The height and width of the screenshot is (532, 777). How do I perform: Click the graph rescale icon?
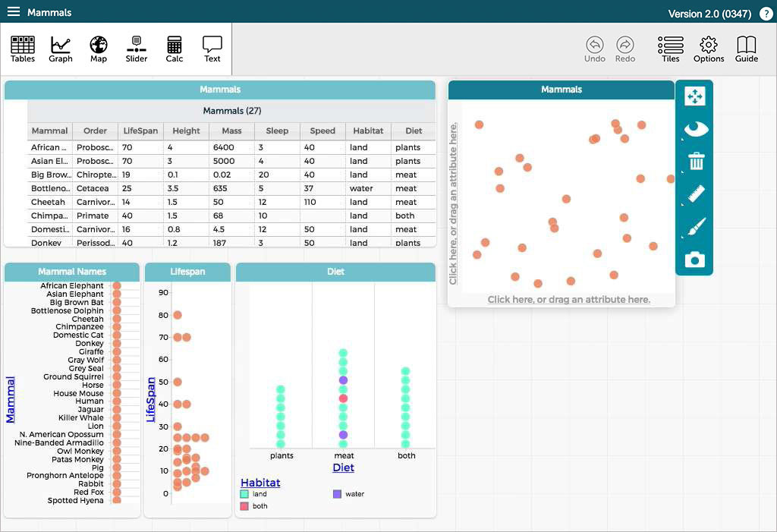pyautogui.click(x=694, y=96)
